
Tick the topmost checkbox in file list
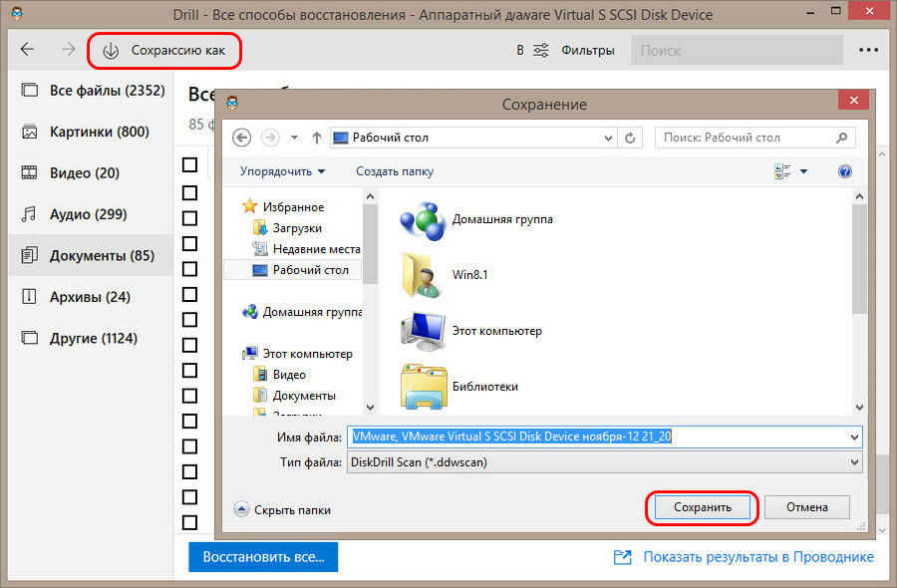tap(189, 165)
